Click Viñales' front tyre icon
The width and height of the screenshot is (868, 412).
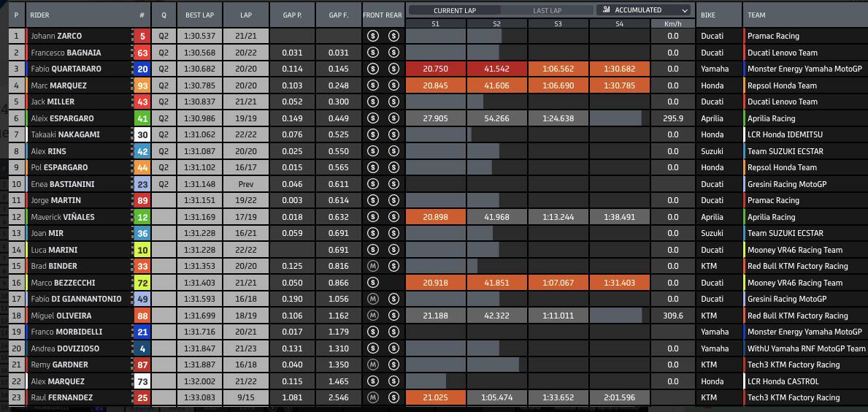(x=372, y=217)
